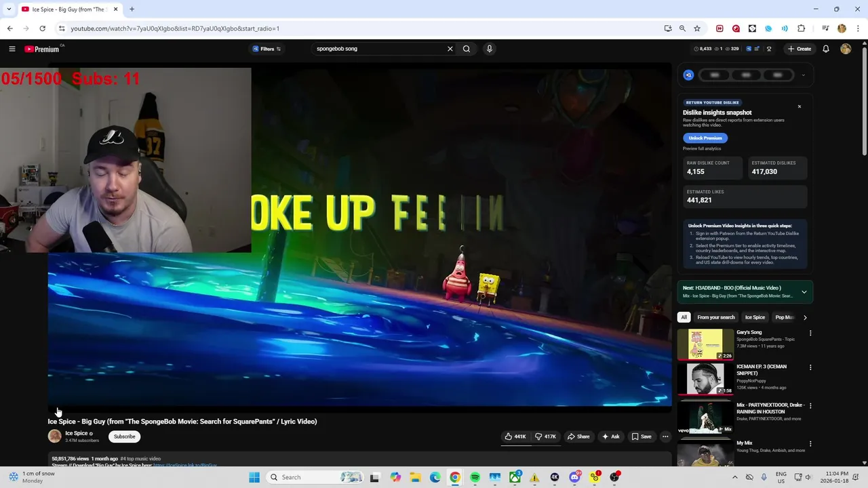Run the YouTube search magnifier button
The image size is (868, 488).
pos(467,49)
